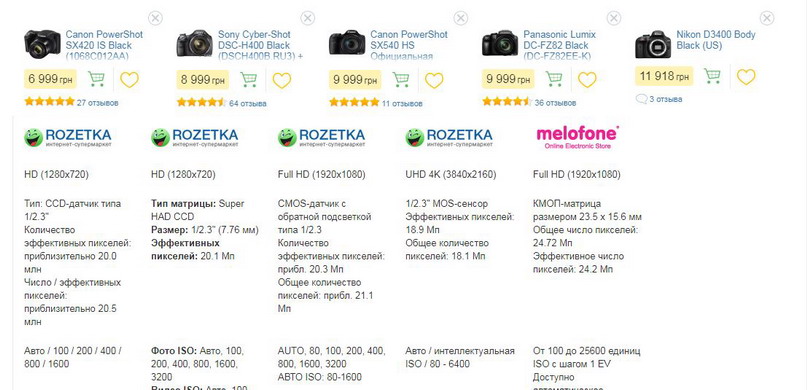Add Sony Cyber-Shot DSC-H400 to cart
The image size is (807, 390).
[x=248, y=79]
